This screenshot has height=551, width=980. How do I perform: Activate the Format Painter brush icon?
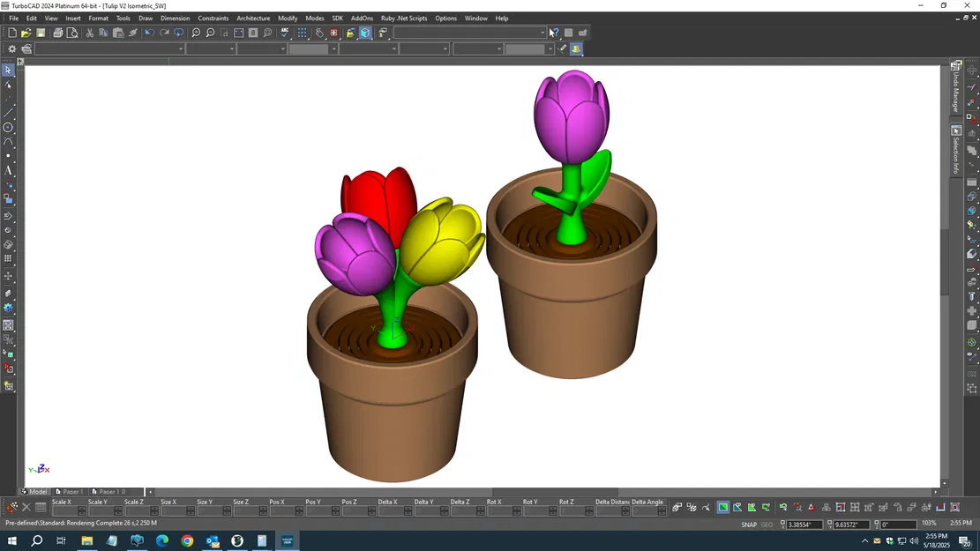pyautogui.click(x=131, y=33)
